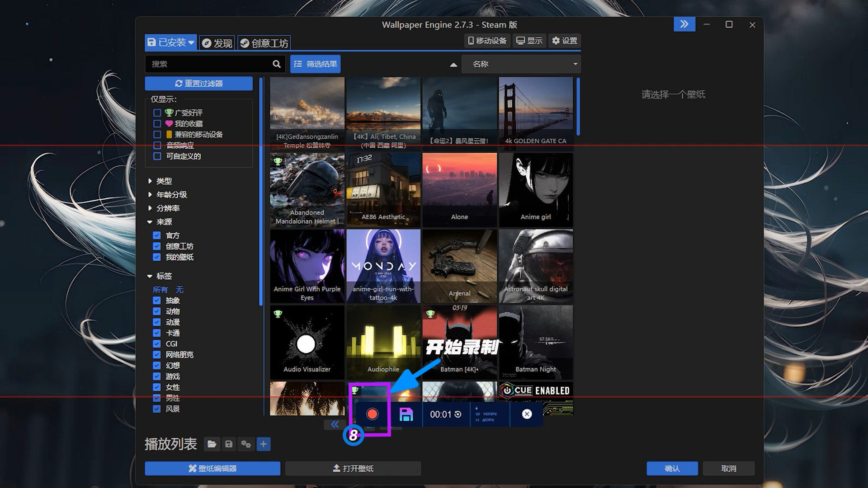Select the Anime girl wallpaper
The width and height of the screenshot is (868, 488).
click(536, 190)
